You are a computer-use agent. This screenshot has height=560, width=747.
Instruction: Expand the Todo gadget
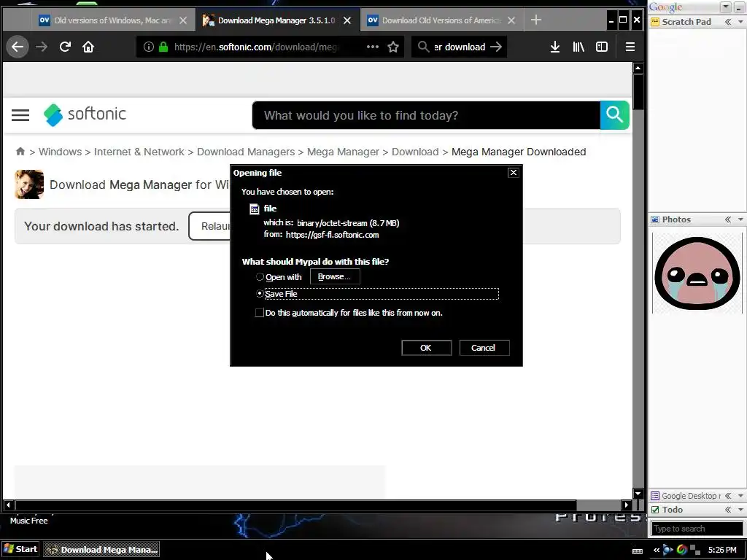728,510
